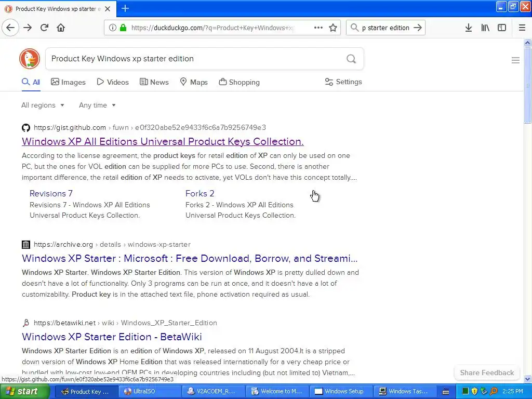Submit the Firefox search bar query arrow
This screenshot has height=399, width=532.
418,28
